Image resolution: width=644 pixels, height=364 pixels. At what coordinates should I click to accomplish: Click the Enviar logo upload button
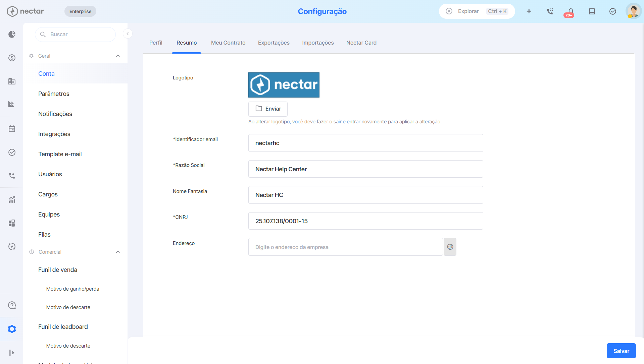pyautogui.click(x=268, y=109)
